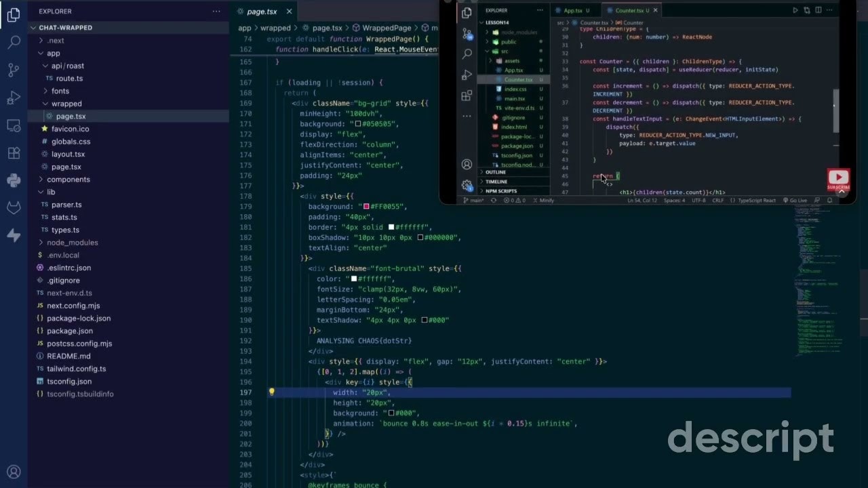Click Run play icon in overlay editor toolbar
The width and height of the screenshot is (868, 488).
click(795, 10)
